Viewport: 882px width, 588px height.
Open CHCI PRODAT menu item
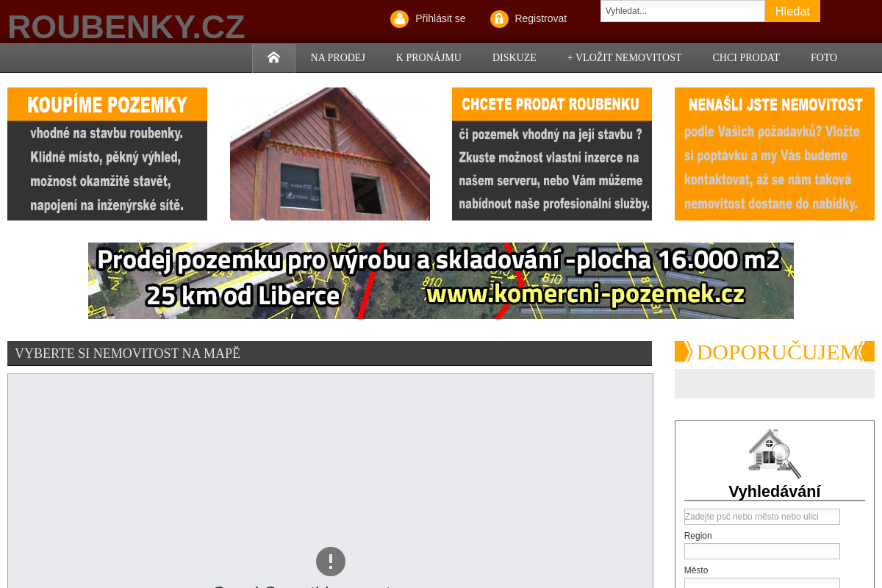tap(746, 57)
